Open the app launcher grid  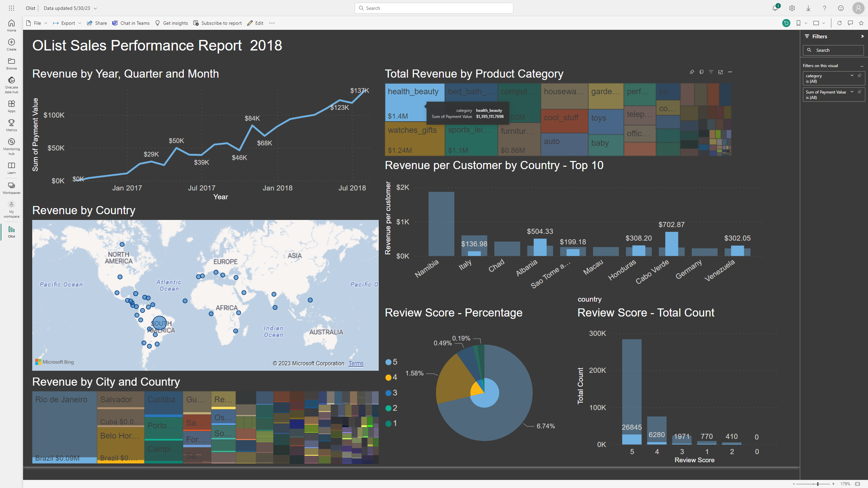12,8
